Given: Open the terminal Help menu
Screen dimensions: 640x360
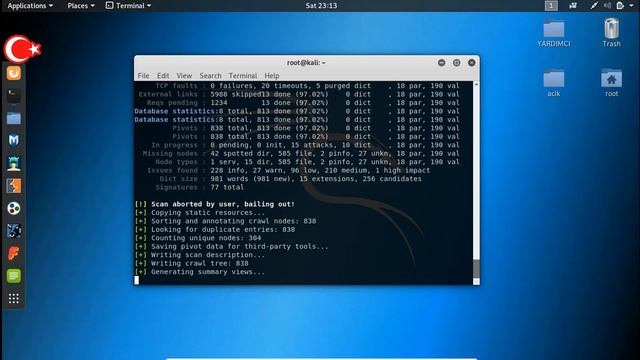Looking at the screenshot, I should [x=271, y=76].
